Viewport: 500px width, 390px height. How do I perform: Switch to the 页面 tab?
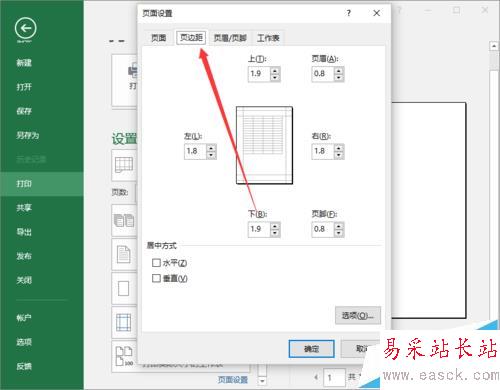point(159,38)
